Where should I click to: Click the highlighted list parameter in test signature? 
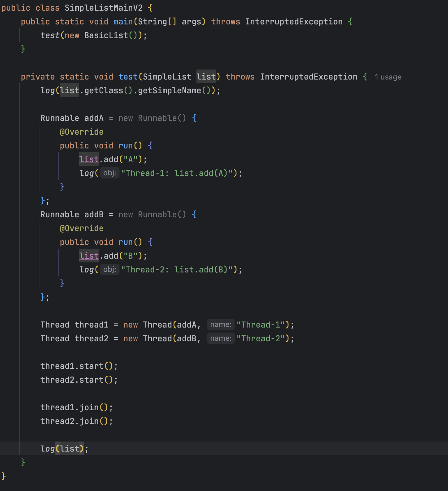206,77
